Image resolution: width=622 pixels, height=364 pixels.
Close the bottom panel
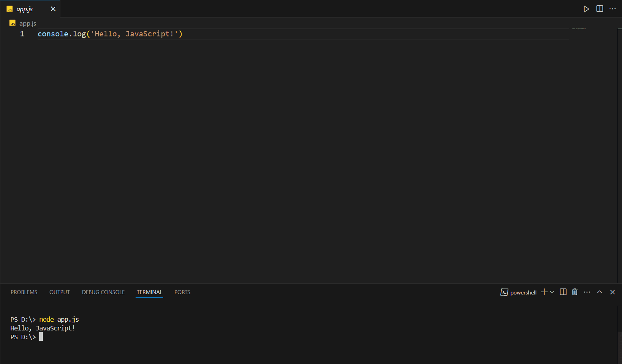click(x=612, y=292)
